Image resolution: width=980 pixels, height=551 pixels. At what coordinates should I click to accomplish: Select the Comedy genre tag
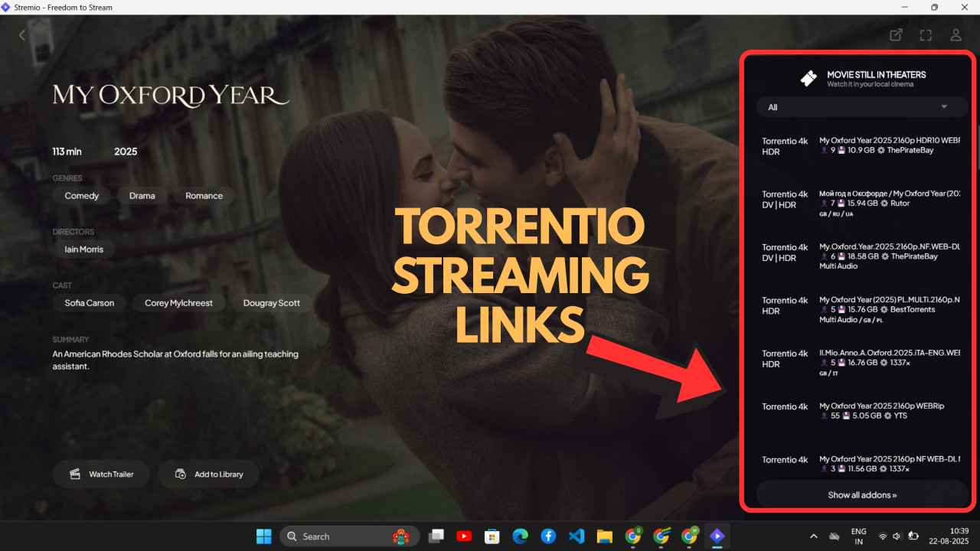tap(82, 196)
